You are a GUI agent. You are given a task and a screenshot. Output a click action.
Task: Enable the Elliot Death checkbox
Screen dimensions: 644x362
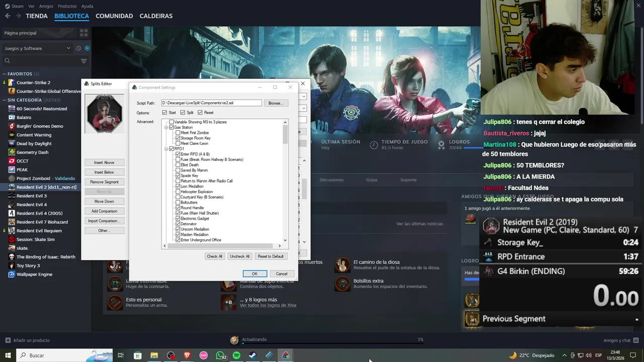click(x=178, y=165)
